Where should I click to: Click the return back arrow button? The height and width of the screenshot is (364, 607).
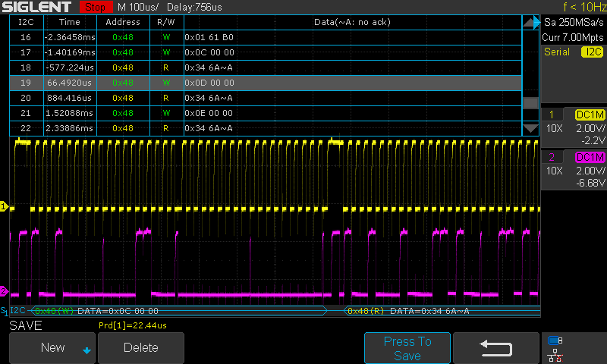pyautogui.click(x=496, y=348)
